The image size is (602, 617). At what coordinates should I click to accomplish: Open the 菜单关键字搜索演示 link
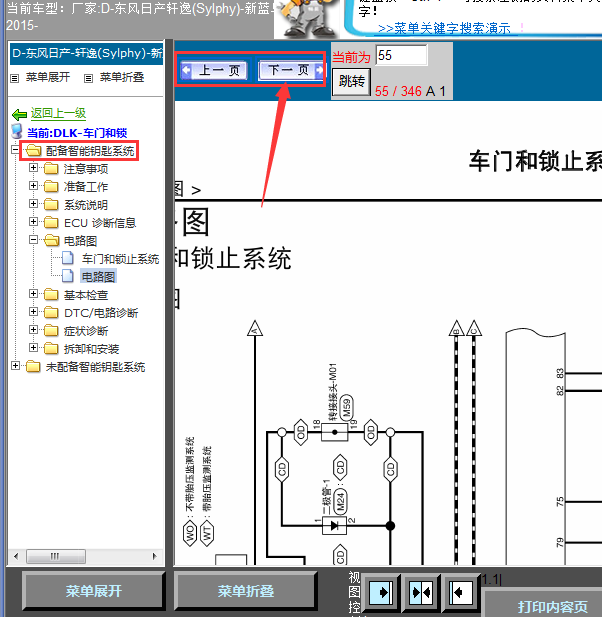pos(444,28)
